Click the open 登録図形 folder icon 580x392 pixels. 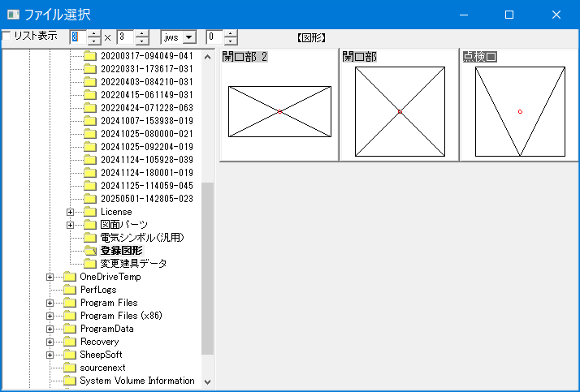click(x=90, y=251)
